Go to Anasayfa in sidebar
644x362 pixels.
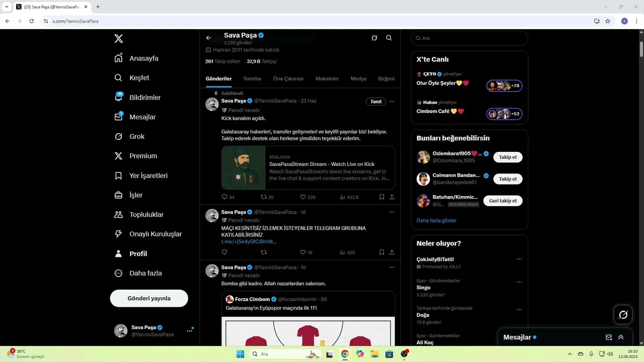tap(136, 58)
